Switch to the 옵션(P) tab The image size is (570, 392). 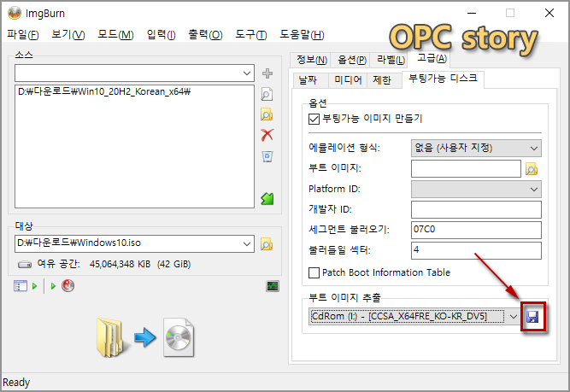click(x=351, y=60)
